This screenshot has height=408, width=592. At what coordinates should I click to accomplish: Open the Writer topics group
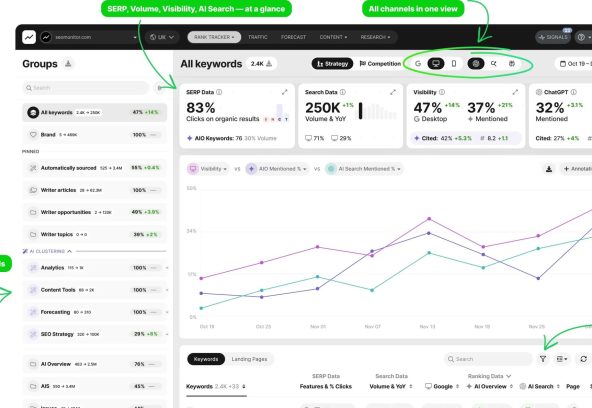click(94, 234)
